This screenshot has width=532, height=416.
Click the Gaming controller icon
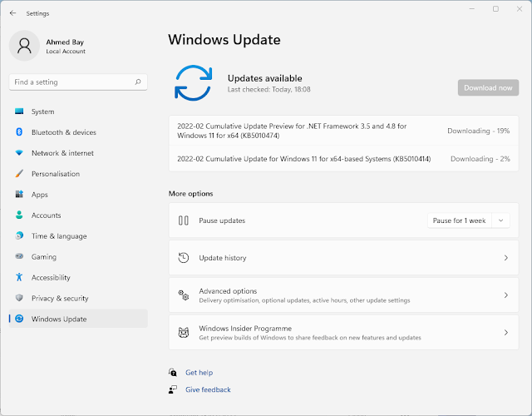[x=19, y=256]
